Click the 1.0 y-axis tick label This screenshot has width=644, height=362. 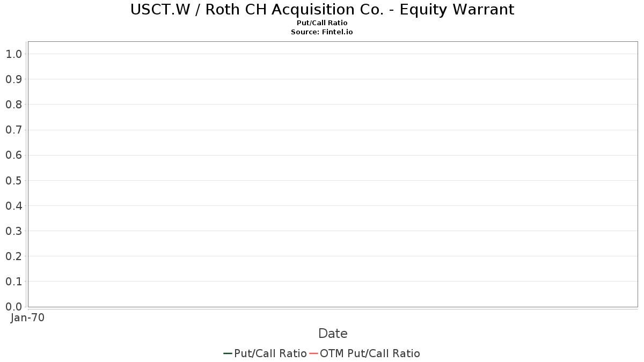(13, 54)
